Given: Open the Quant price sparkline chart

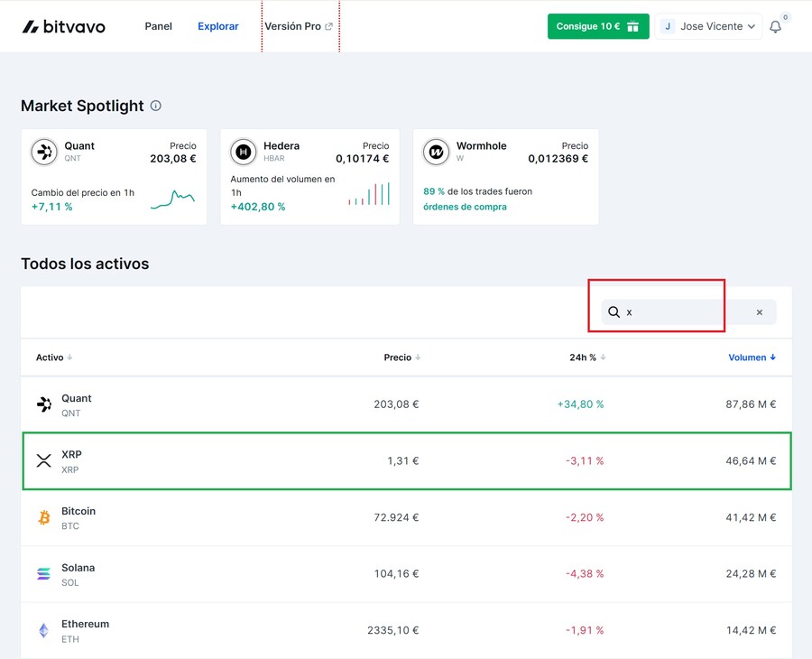Looking at the screenshot, I should click(x=172, y=200).
